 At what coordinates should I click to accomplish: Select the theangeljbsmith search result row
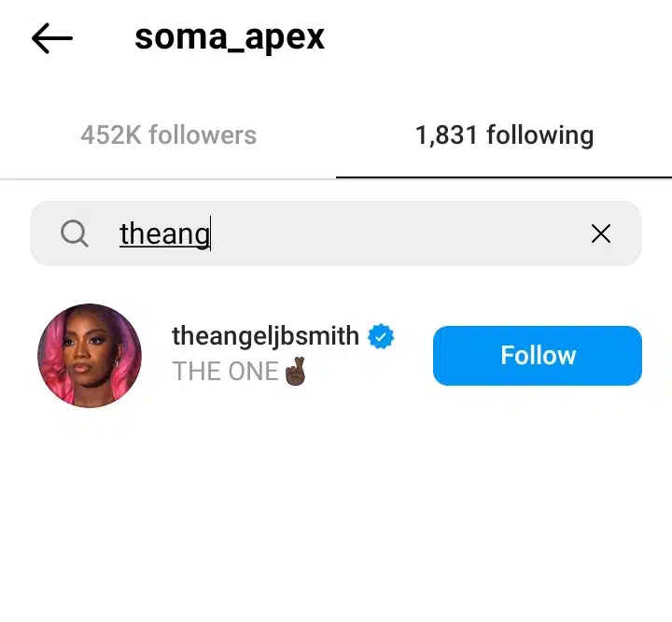point(336,356)
